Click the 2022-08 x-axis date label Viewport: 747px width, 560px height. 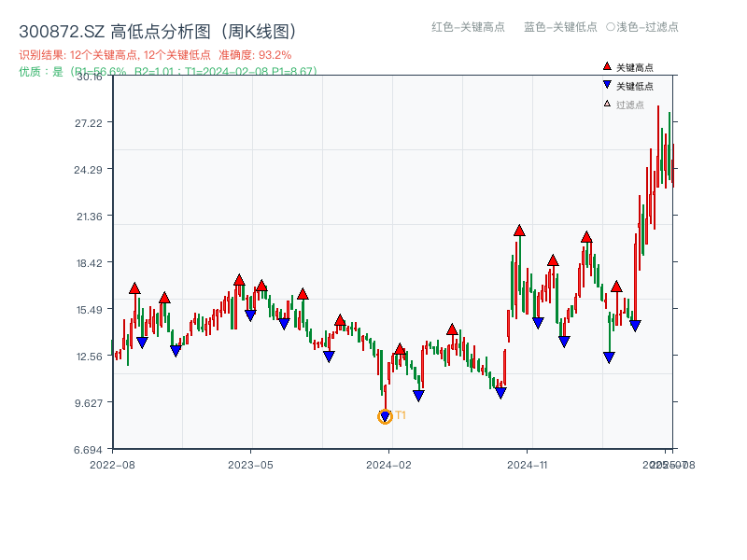(112, 465)
